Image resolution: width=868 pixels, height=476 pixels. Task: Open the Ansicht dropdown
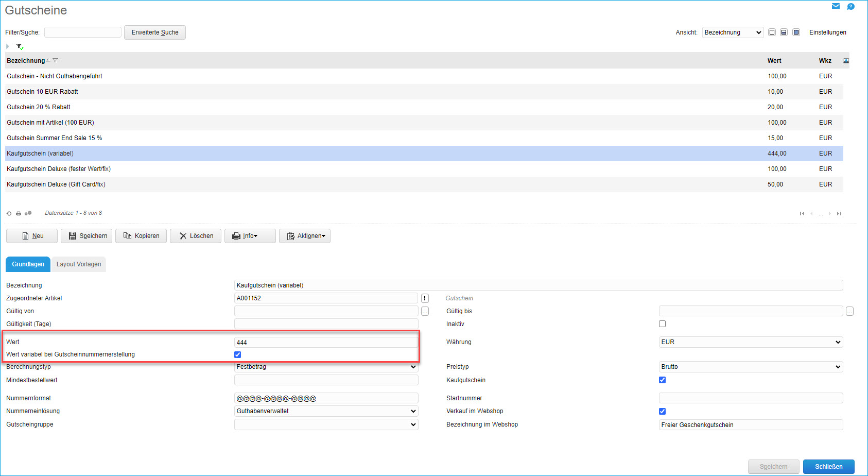733,32
